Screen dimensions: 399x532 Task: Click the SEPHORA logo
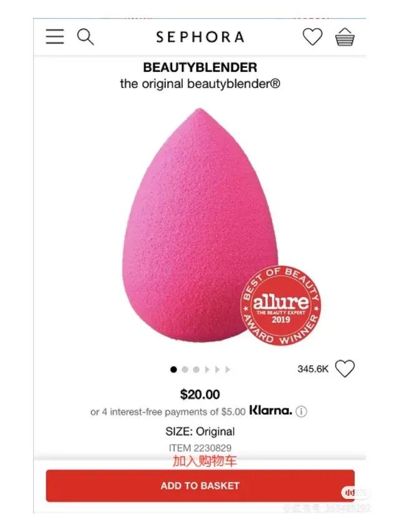coord(200,37)
